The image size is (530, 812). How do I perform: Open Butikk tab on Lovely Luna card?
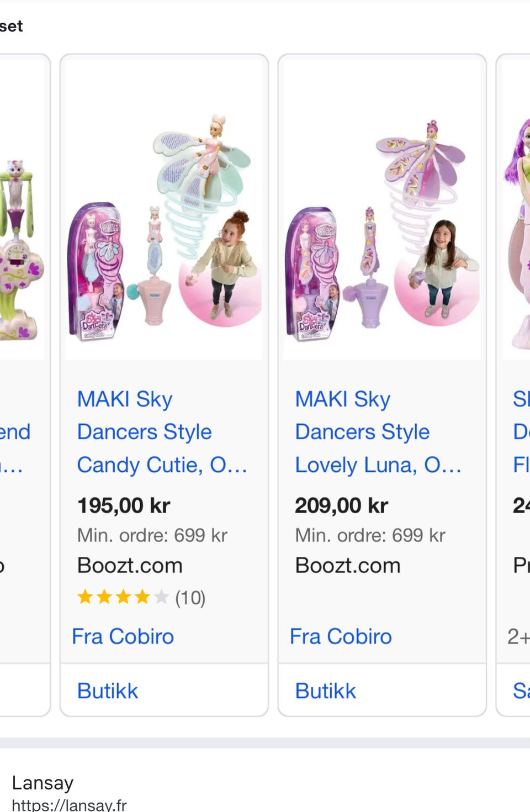(326, 691)
